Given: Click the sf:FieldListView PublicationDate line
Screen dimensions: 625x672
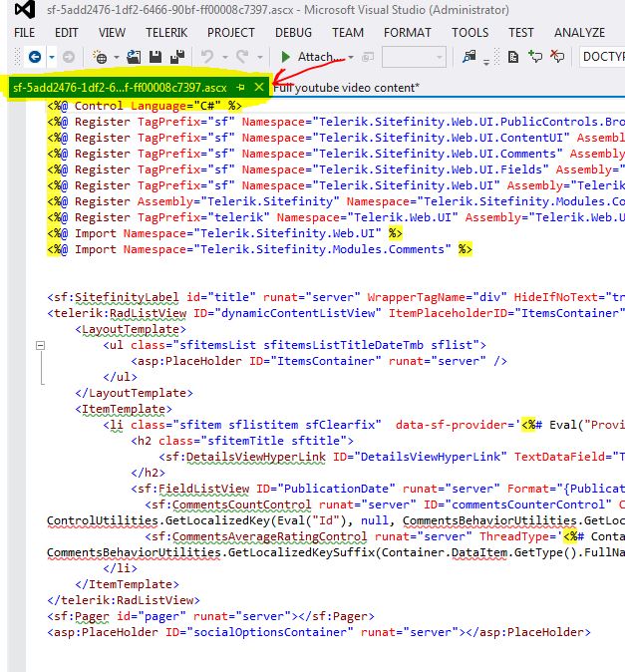Looking at the screenshot, I should pos(378,489).
